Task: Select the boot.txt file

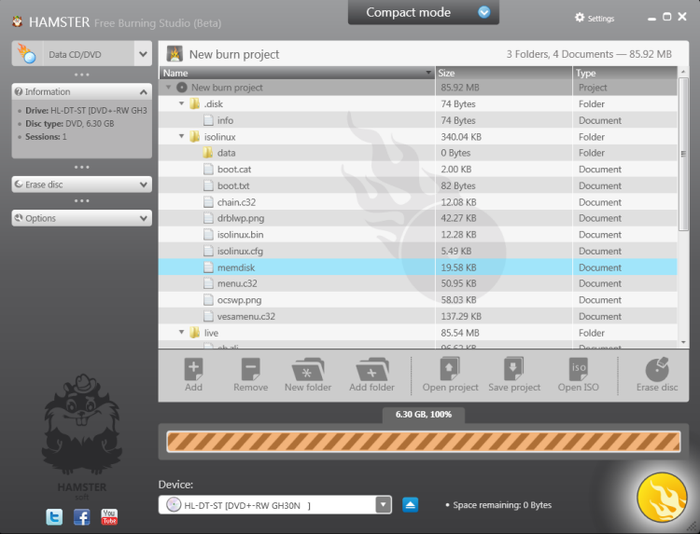Action: pyautogui.click(x=418, y=186)
